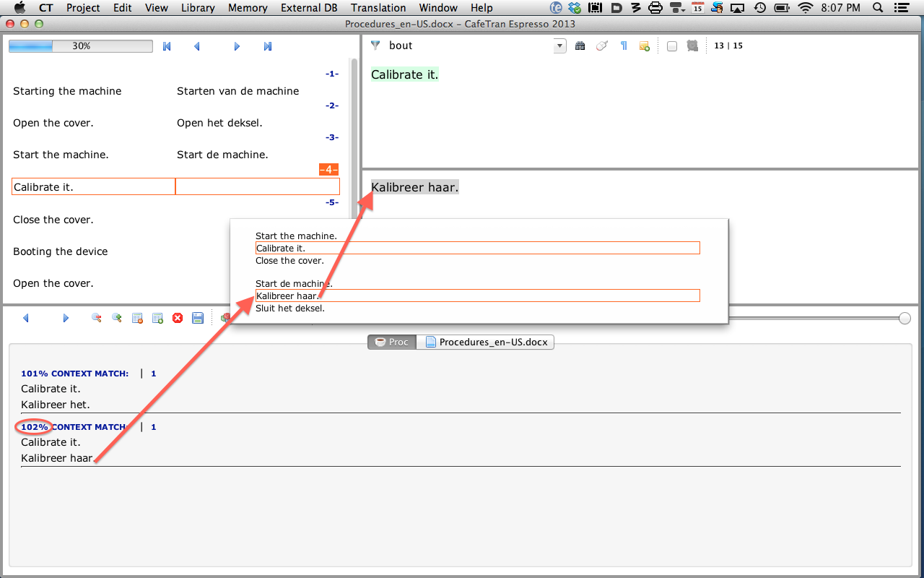Click the empty target cell of segment 4
924x578 pixels.
(257, 187)
